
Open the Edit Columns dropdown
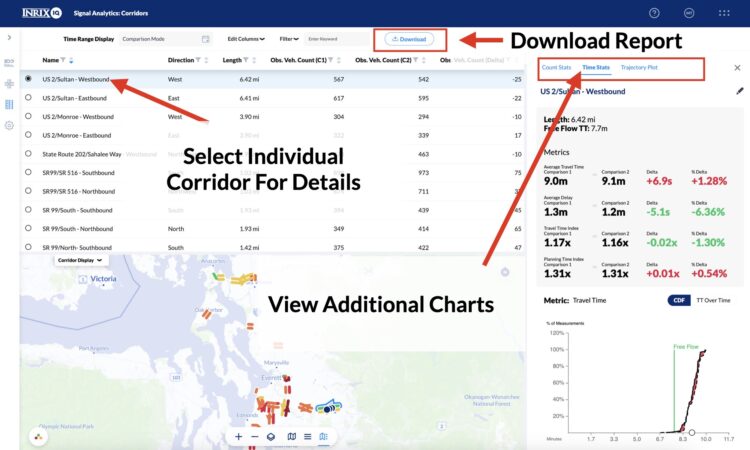pos(246,39)
